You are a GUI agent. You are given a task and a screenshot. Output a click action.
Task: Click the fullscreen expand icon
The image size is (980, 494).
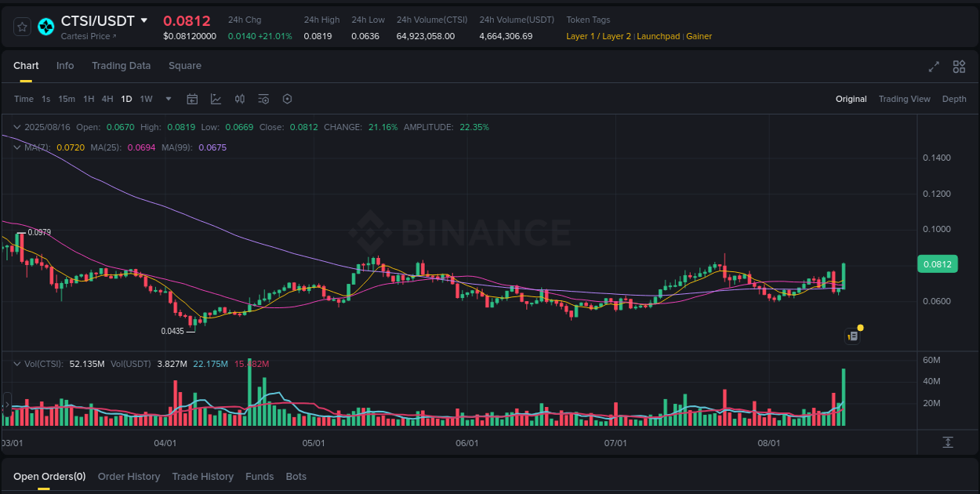tap(934, 67)
